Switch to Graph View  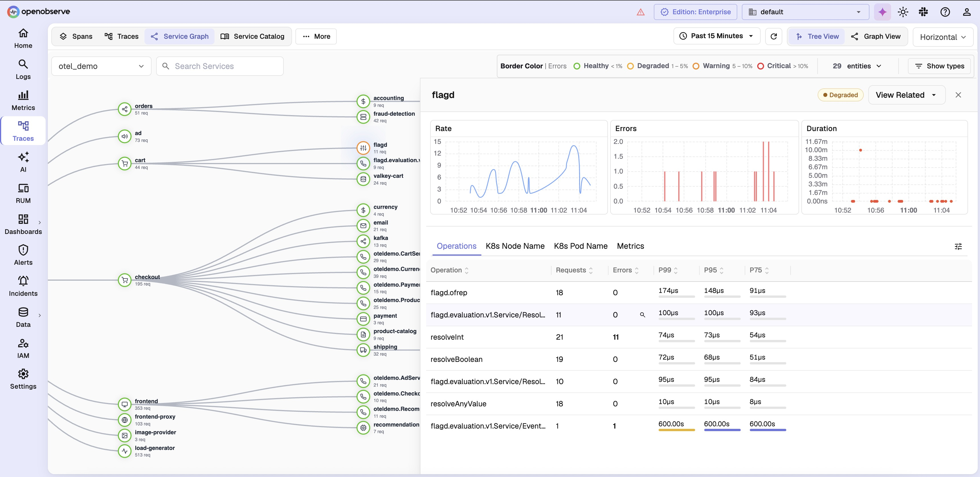tap(876, 36)
